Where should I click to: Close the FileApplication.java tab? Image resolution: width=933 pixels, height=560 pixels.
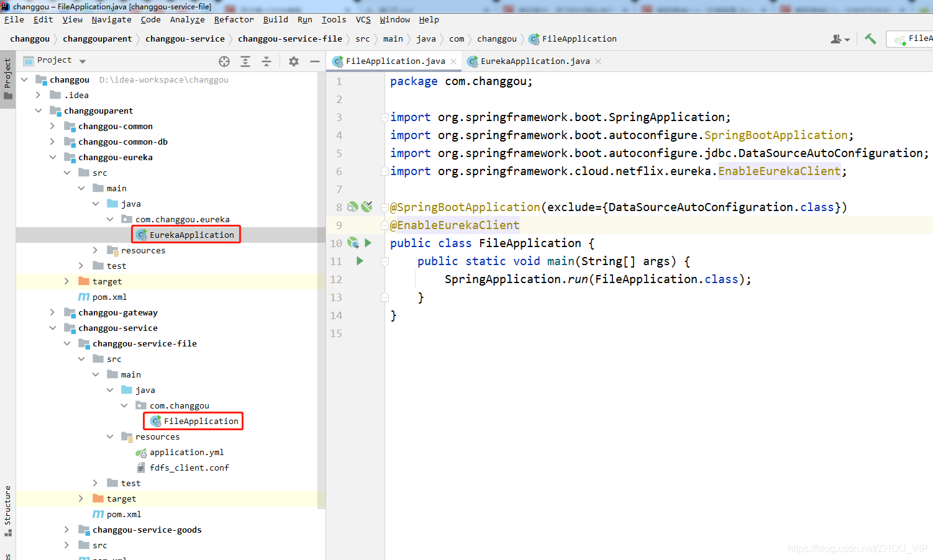(x=453, y=61)
